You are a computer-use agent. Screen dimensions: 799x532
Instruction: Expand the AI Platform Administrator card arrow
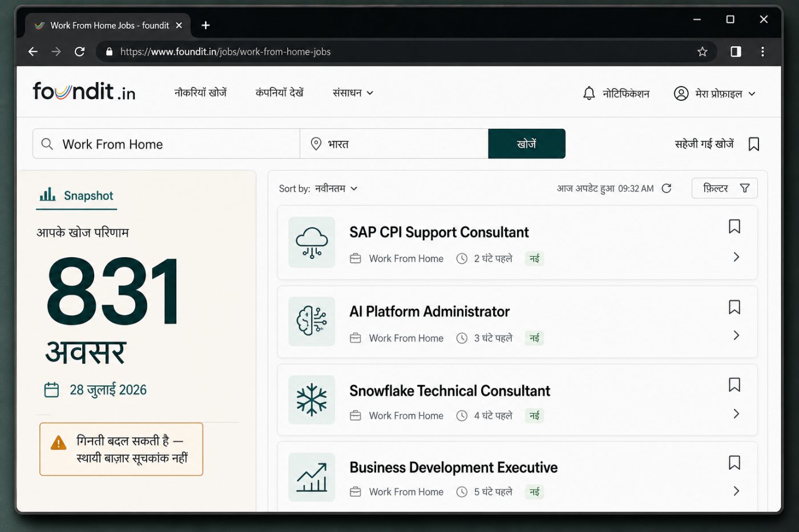(736, 335)
